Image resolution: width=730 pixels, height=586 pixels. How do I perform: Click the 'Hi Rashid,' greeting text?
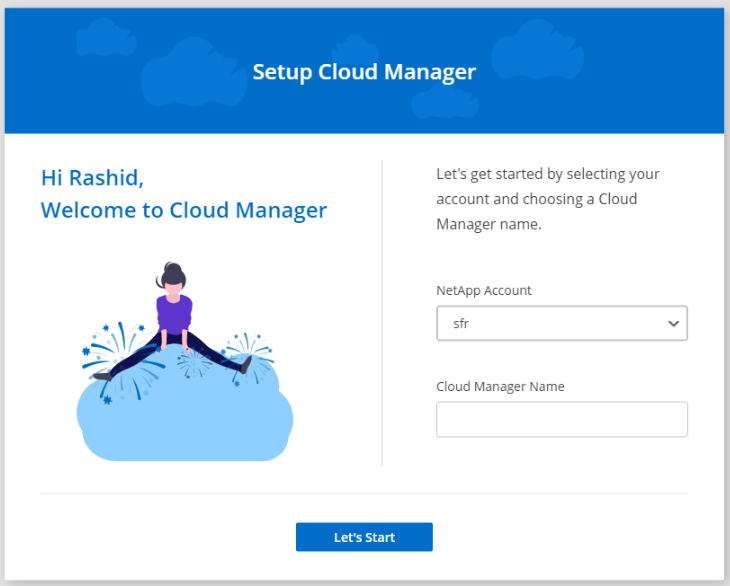[92, 177]
